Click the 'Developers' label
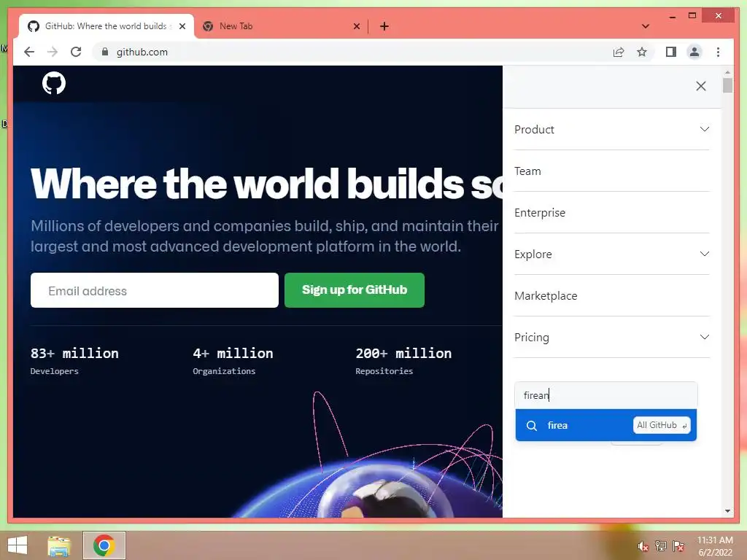 [x=54, y=371]
